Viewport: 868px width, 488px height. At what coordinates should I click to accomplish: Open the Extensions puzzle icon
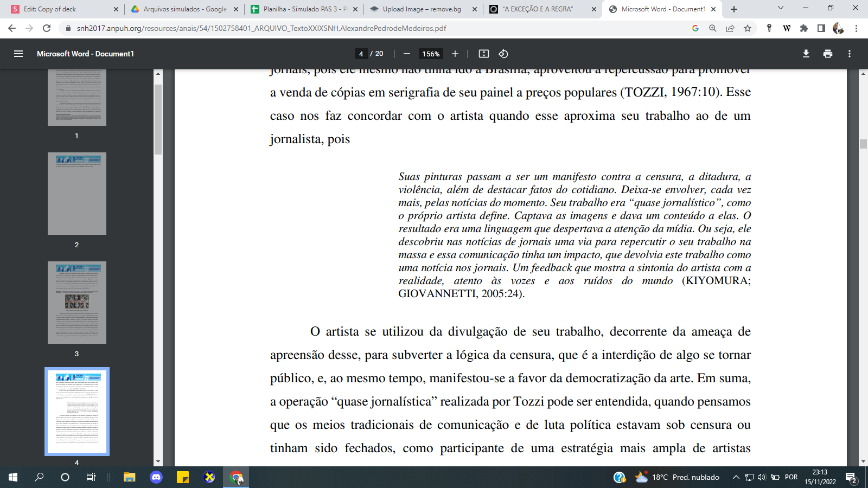(804, 28)
